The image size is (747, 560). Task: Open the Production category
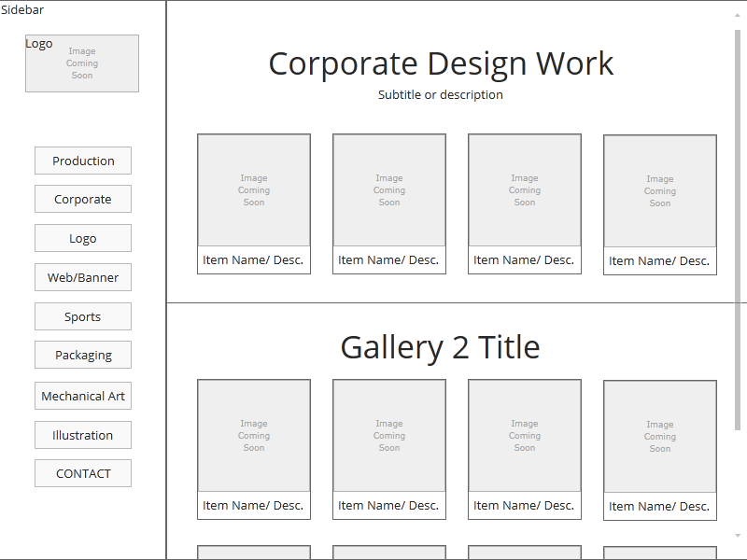point(83,161)
